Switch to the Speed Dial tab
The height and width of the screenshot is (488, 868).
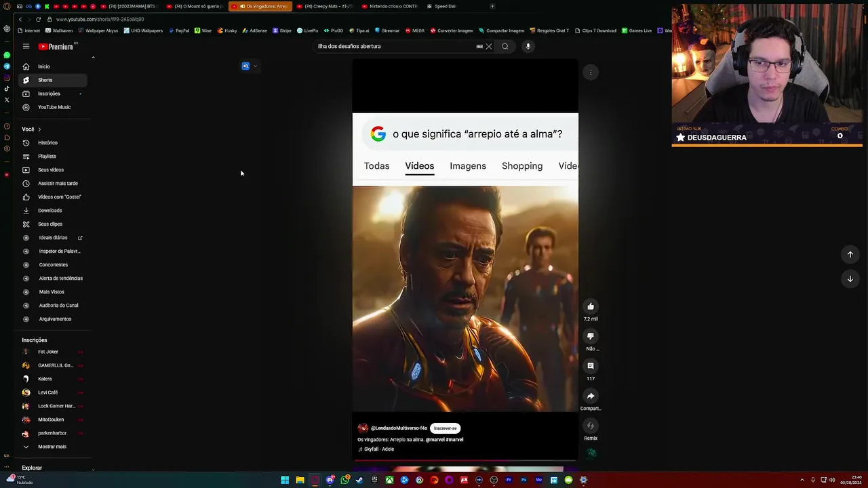(454, 6)
